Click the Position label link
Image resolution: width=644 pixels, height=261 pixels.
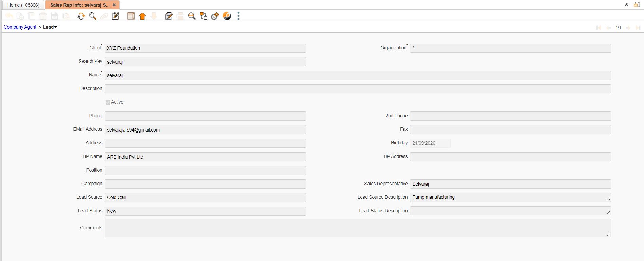coord(94,170)
